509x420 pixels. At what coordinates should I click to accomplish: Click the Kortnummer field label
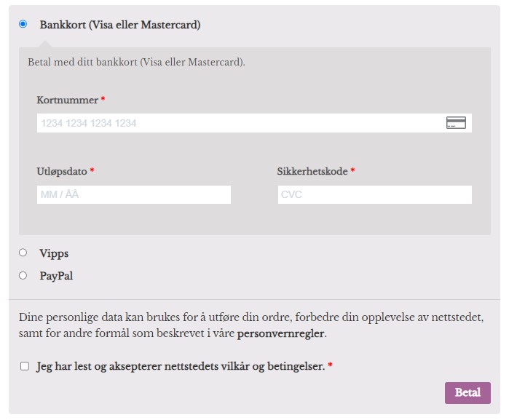coord(67,100)
